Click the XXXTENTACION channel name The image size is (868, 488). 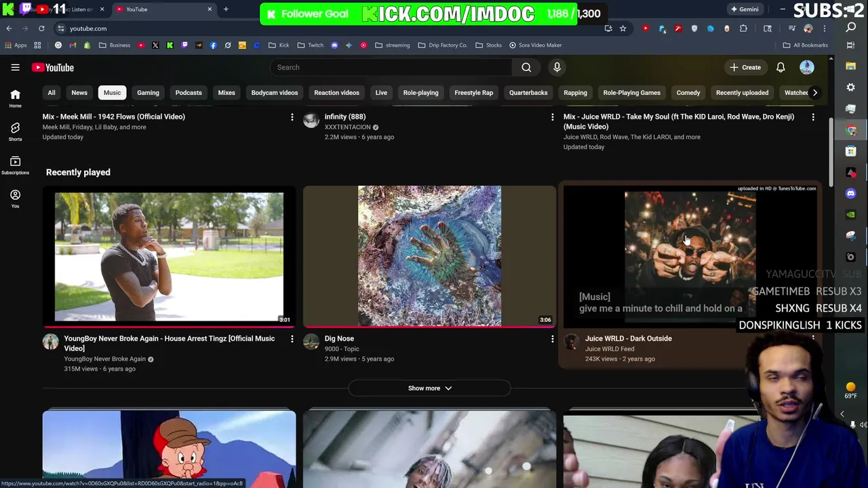[348, 127]
